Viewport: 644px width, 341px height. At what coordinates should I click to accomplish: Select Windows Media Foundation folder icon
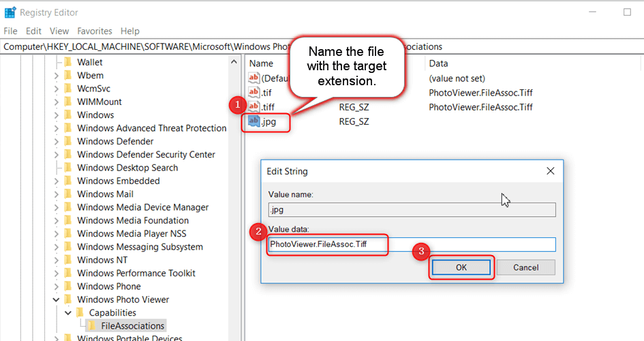tap(68, 220)
